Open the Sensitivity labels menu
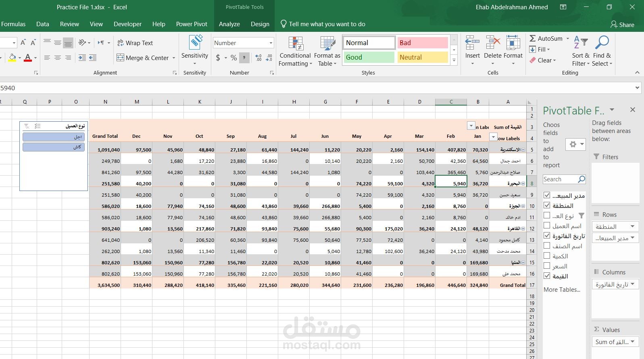Viewport: 644px width, 359px height. pyautogui.click(x=195, y=50)
